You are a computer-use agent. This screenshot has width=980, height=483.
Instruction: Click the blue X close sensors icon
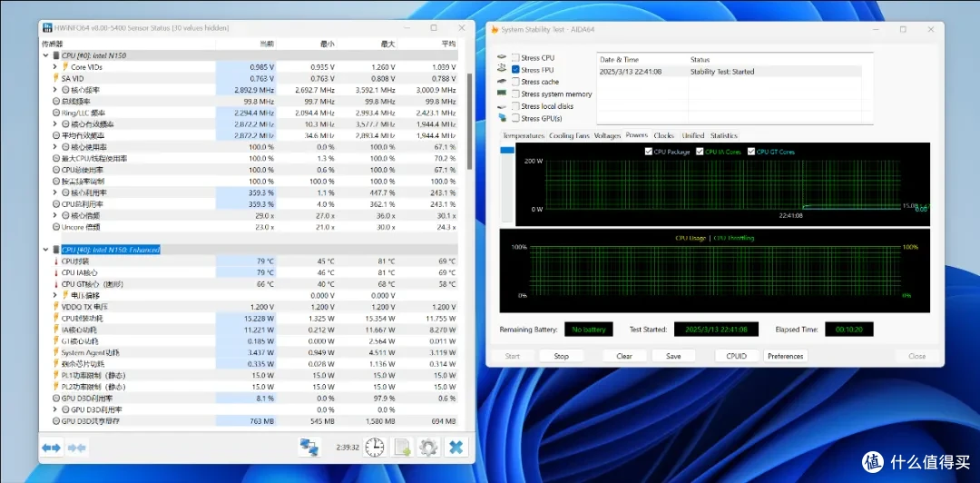click(456, 448)
